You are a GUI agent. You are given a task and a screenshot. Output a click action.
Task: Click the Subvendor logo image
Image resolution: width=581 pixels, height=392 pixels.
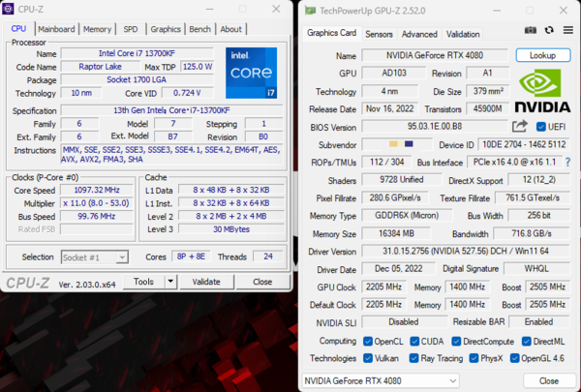[401, 144]
